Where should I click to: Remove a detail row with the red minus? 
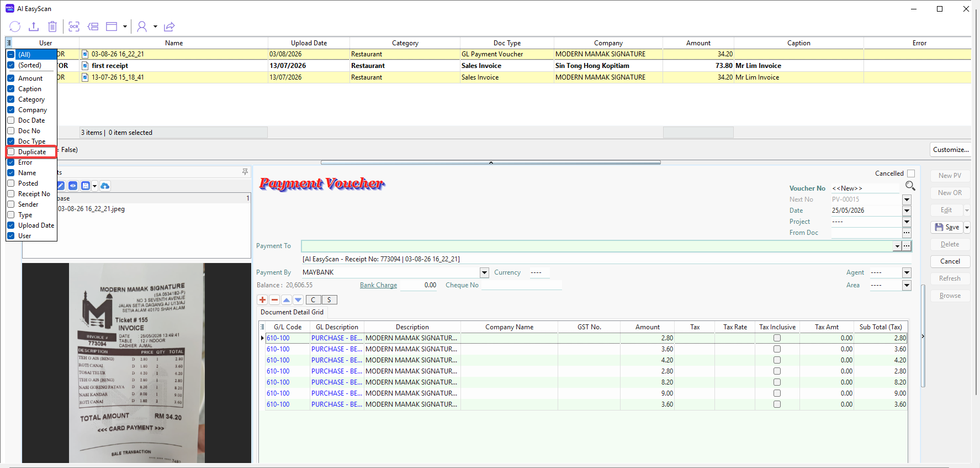tap(274, 299)
